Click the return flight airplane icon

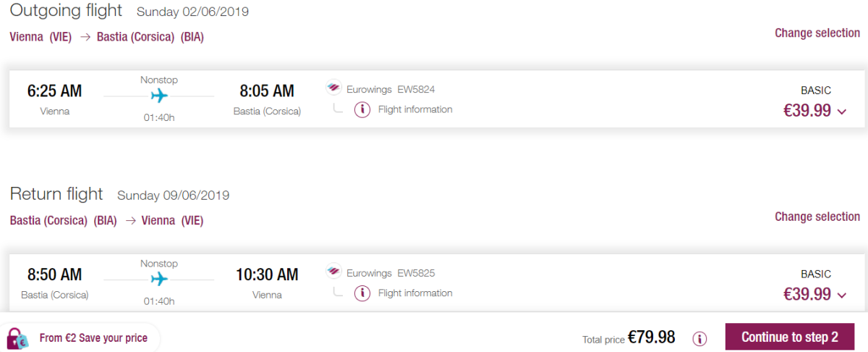[x=159, y=279]
